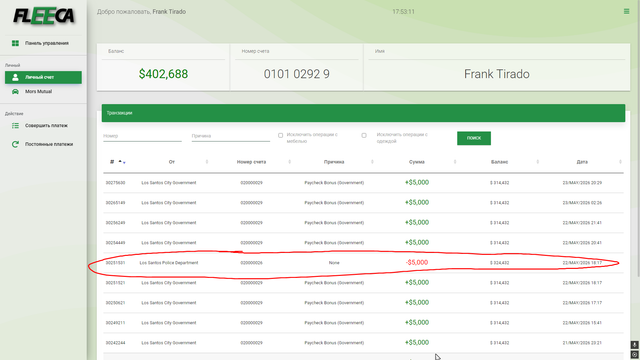Click transaction number 30242244

coord(116,343)
